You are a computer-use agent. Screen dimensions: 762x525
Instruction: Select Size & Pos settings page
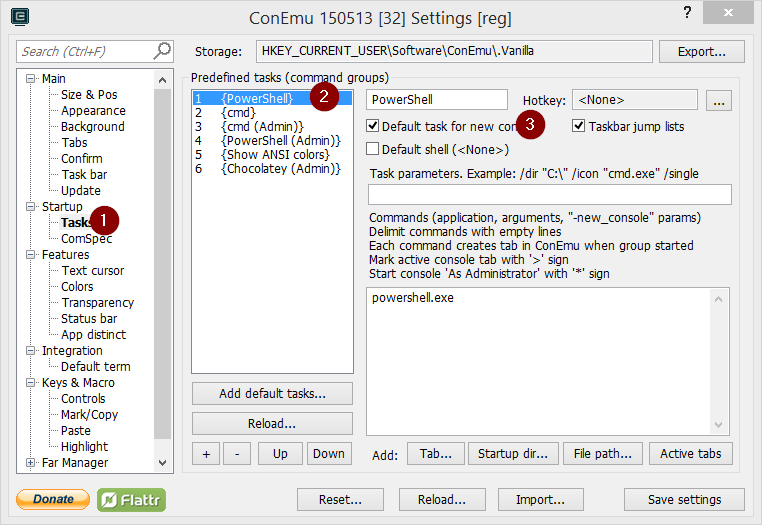[89, 94]
